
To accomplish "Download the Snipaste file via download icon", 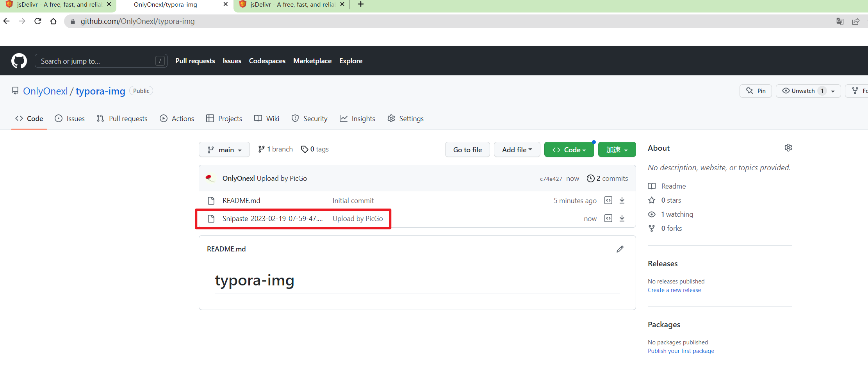I will coord(622,218).
